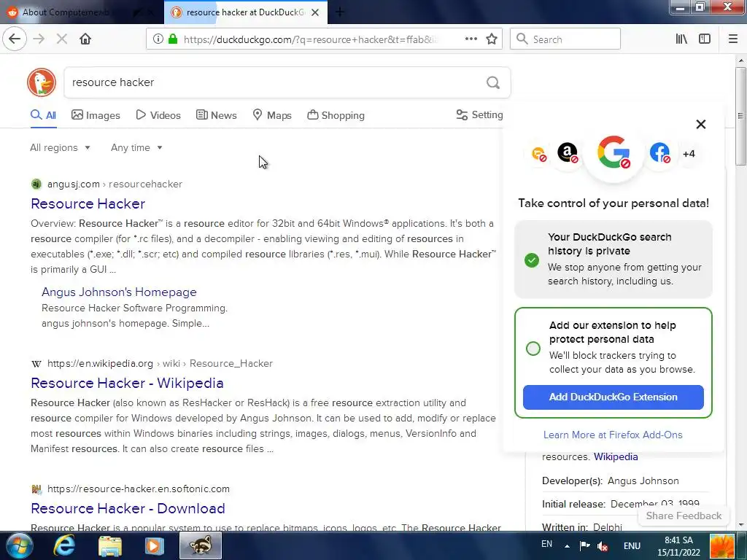Close the privacy promo popup
747x560 pixels.
(x=701, y=124)
